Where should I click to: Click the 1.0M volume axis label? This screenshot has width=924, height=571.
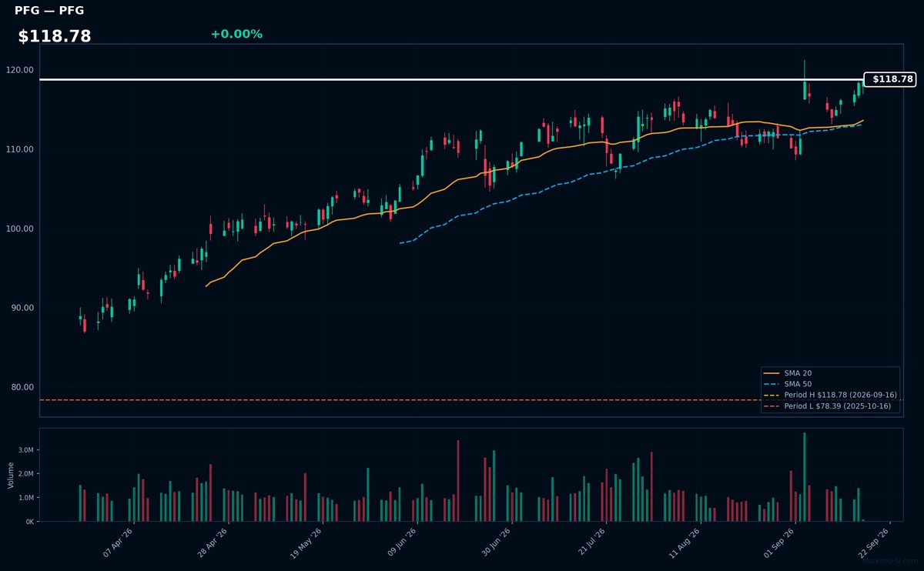27,498
